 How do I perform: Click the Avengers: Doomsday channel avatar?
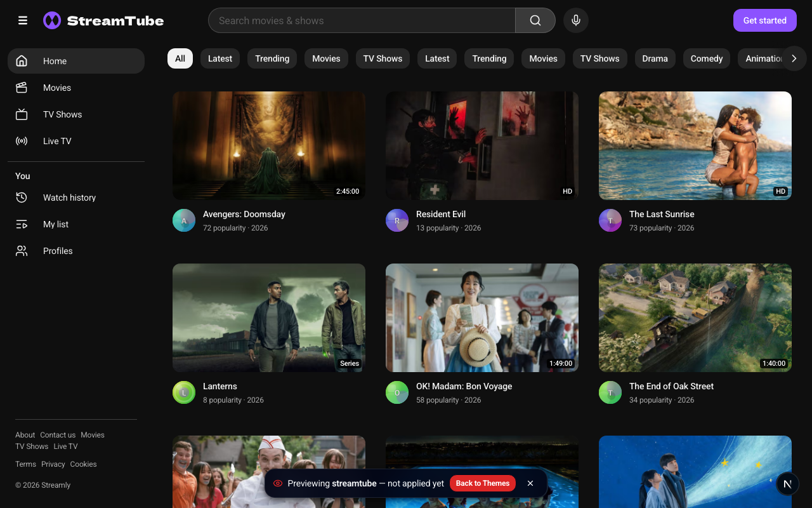184,220
